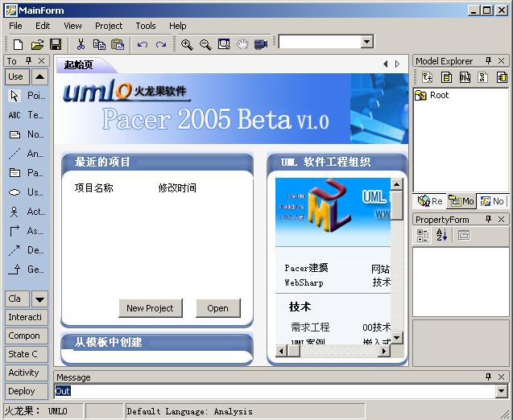Select the Generalization arrow tool

tap(27, 270)
